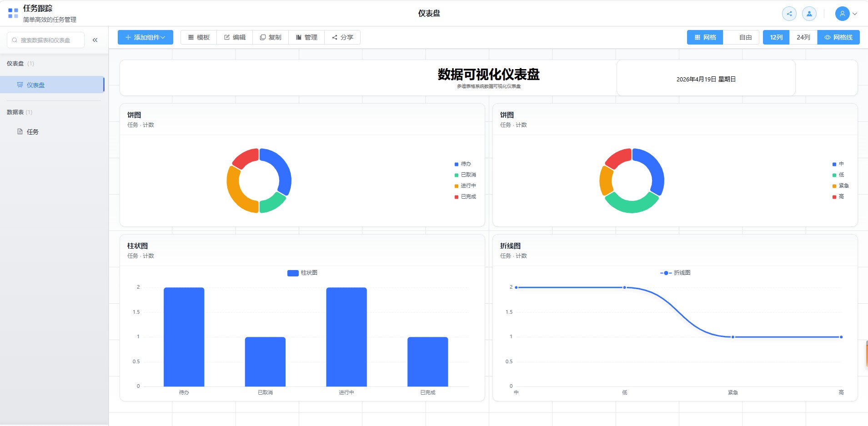This screenshot has width=868, height=426.
Task: Click the 分享 share toolbar button
Action: (x=342, y=37)
